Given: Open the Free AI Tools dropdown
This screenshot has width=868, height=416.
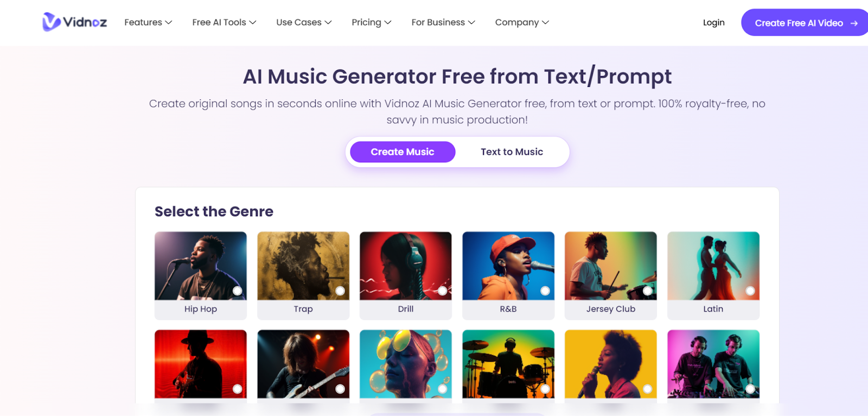Looking at the screenshot, I should tap(224, 22).
